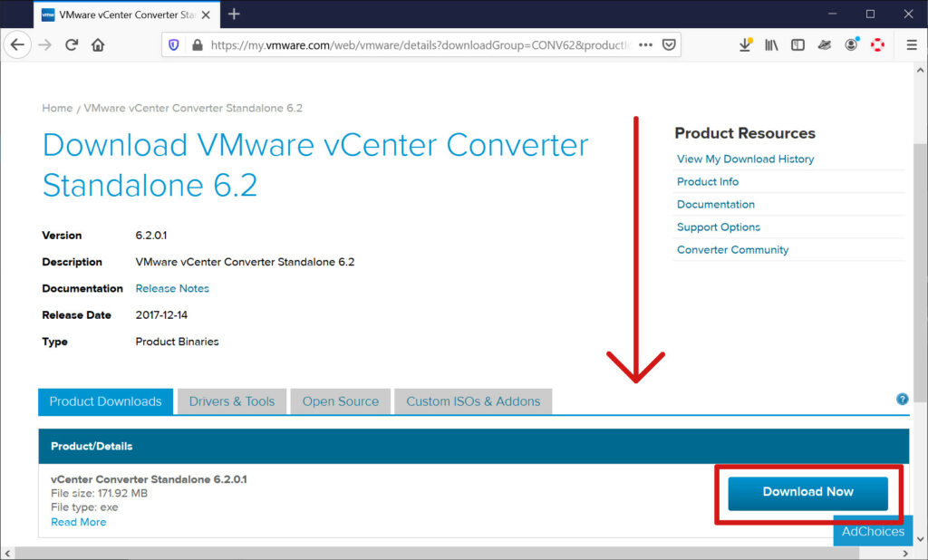928x560 pixels.
Task: Open tracking protection shield info
Action: 174,45
